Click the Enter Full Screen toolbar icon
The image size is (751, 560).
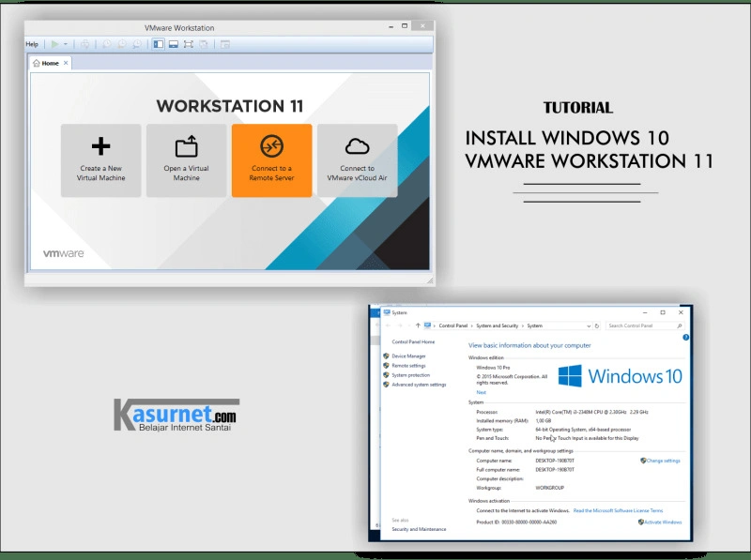(x=189, y=44)
